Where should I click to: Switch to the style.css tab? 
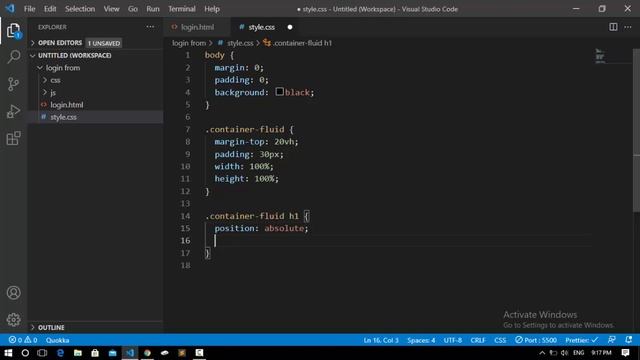265,27
